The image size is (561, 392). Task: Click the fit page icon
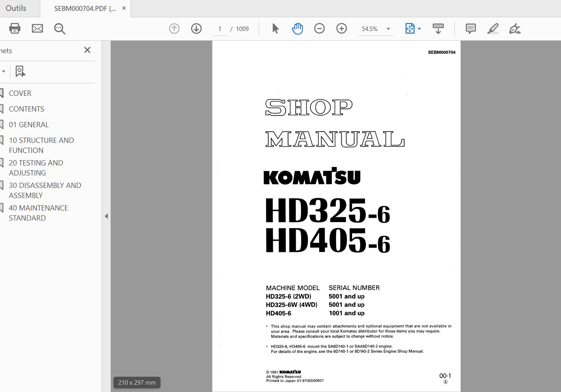[x=410, y=29]
